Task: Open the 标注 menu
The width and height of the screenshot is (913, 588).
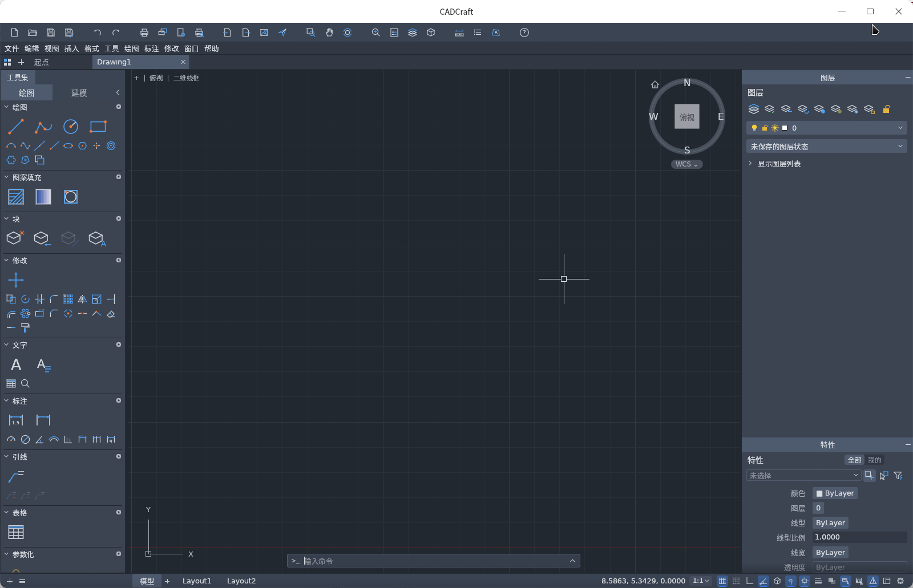Action: [x=151, y=48]
